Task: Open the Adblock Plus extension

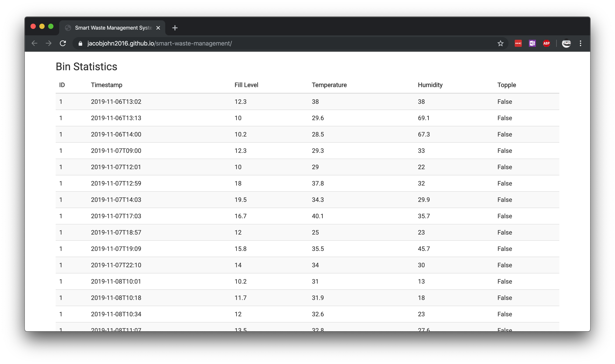Action: click(546, 44)
